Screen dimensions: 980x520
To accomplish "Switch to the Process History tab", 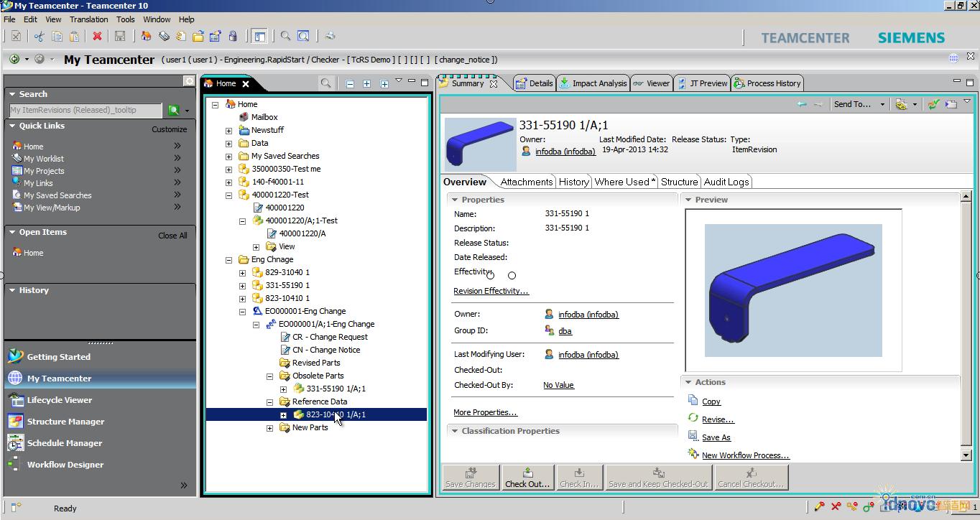I will (767, 83).
